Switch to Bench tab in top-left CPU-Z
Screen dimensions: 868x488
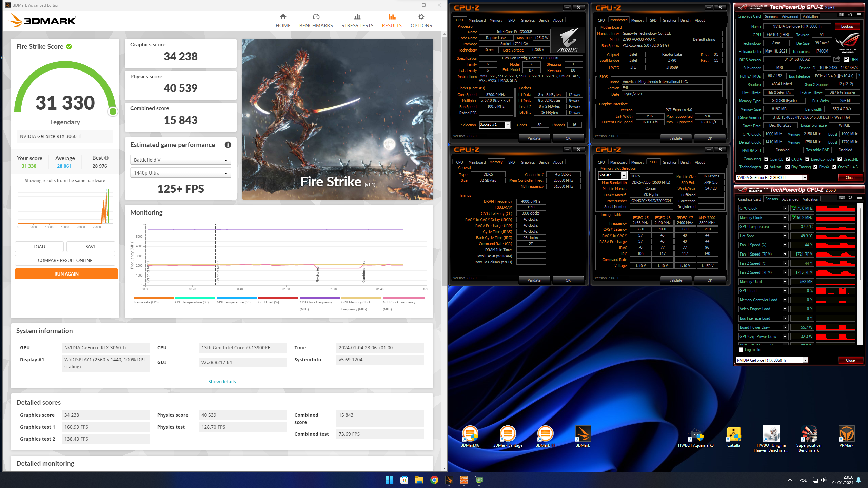pyautogui.click(x=544, y=20)
